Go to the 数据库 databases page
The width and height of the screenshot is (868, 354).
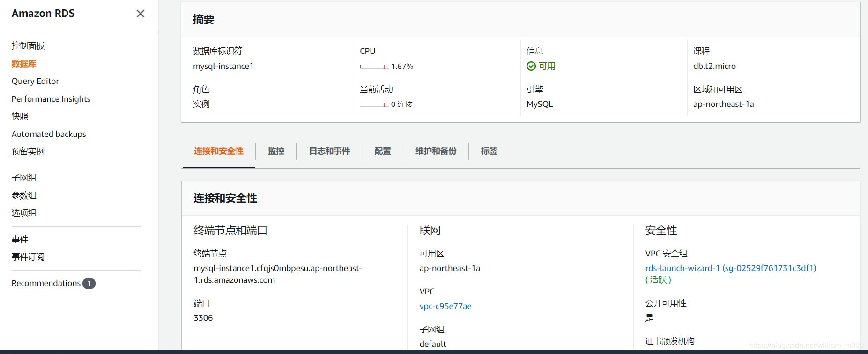[24, 64]
